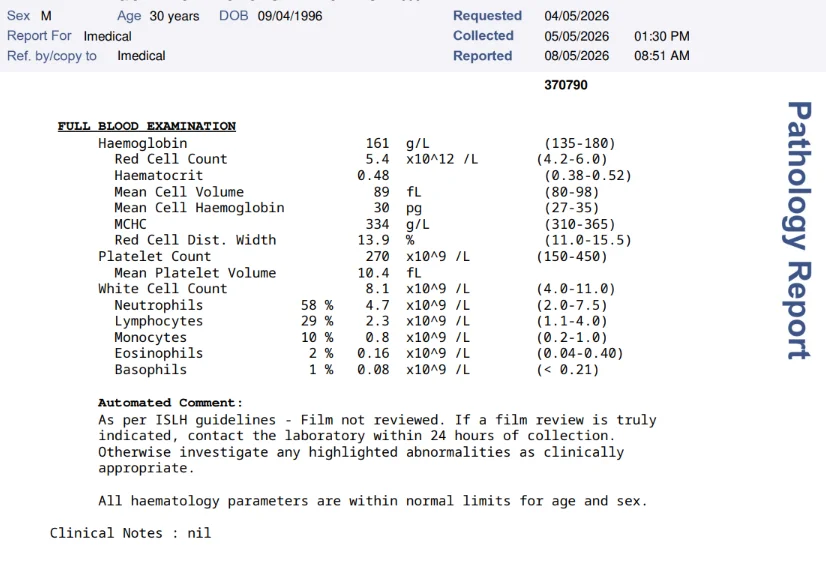
Task: Click the Automated Comment heading
Action: pos(170,403)
